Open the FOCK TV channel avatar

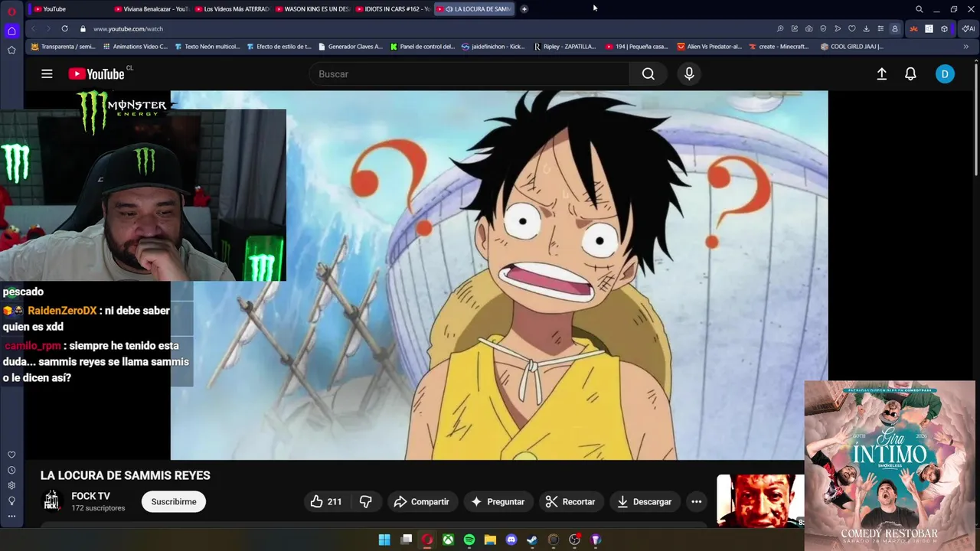tap(51, 501)
